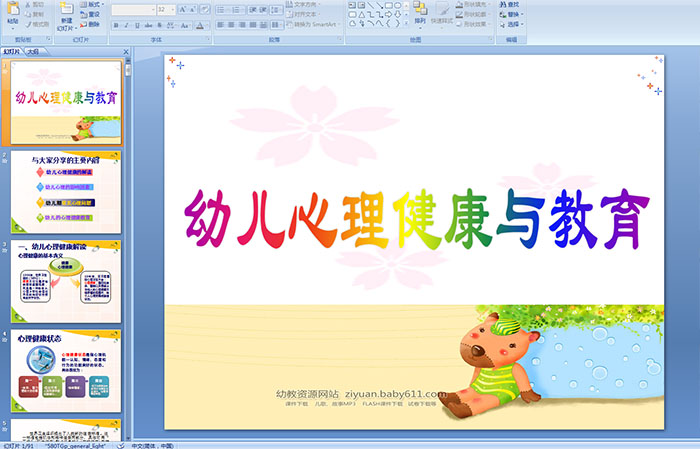Screen dimensions: 700x449
Task: Click the Grow Font icon
Action: coord(183,9)
